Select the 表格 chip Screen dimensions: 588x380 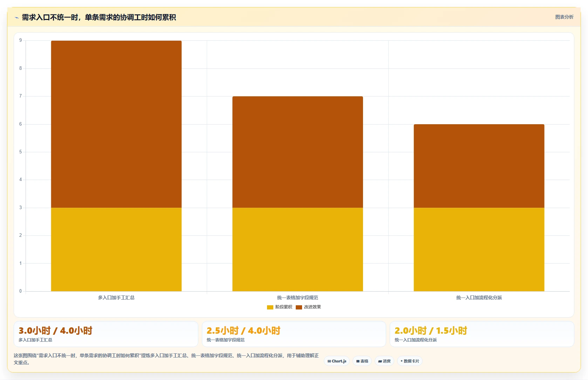point(362,361)
